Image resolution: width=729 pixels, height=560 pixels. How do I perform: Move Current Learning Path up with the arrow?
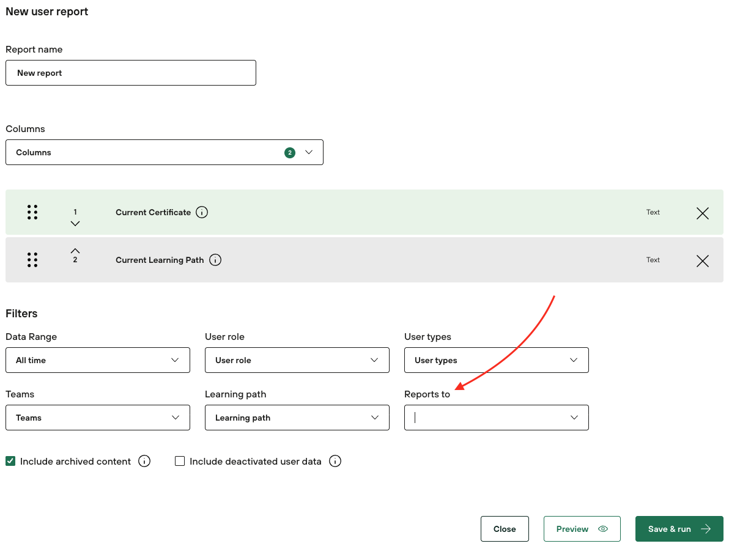click(75, 251)
